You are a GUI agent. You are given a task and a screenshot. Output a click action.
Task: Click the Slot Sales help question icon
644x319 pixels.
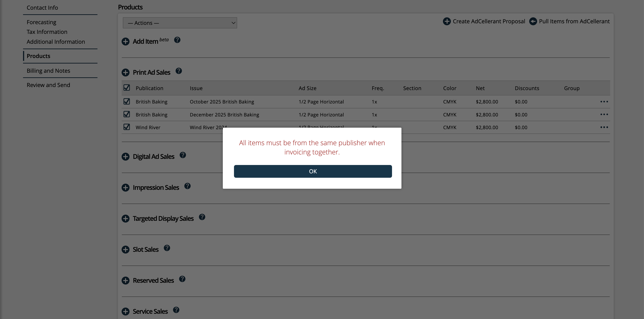[x=167, y=248]
